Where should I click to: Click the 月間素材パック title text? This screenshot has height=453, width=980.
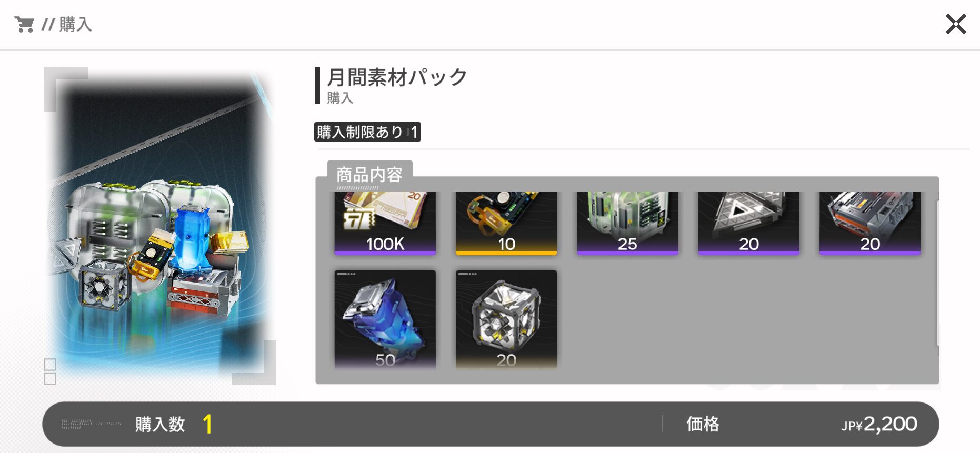[397, 77]
